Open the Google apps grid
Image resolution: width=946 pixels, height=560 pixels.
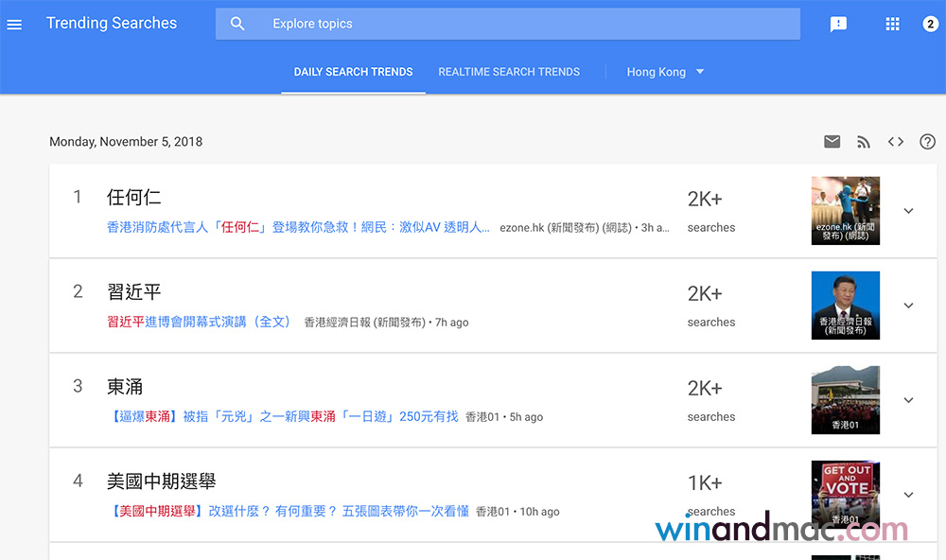pyautogui.click(x=892, y=25)
